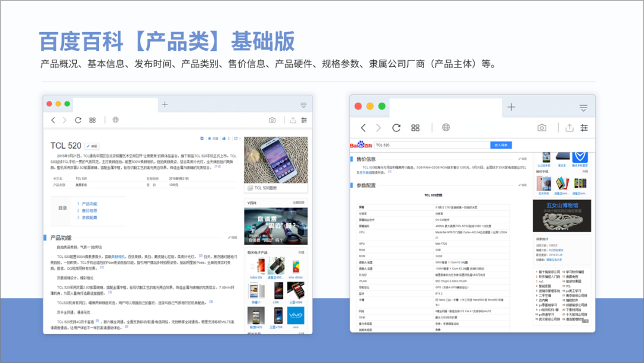Edit the 参数配置 section
Image resolution: width=644 pixels, height=363 pixels.
522,185
